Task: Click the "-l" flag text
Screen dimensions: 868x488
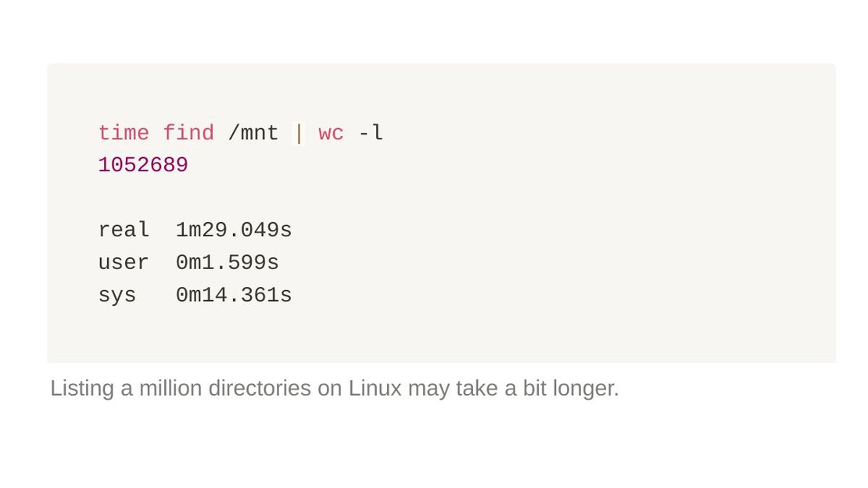Action: pyautogui.click(x=371, y=133)
